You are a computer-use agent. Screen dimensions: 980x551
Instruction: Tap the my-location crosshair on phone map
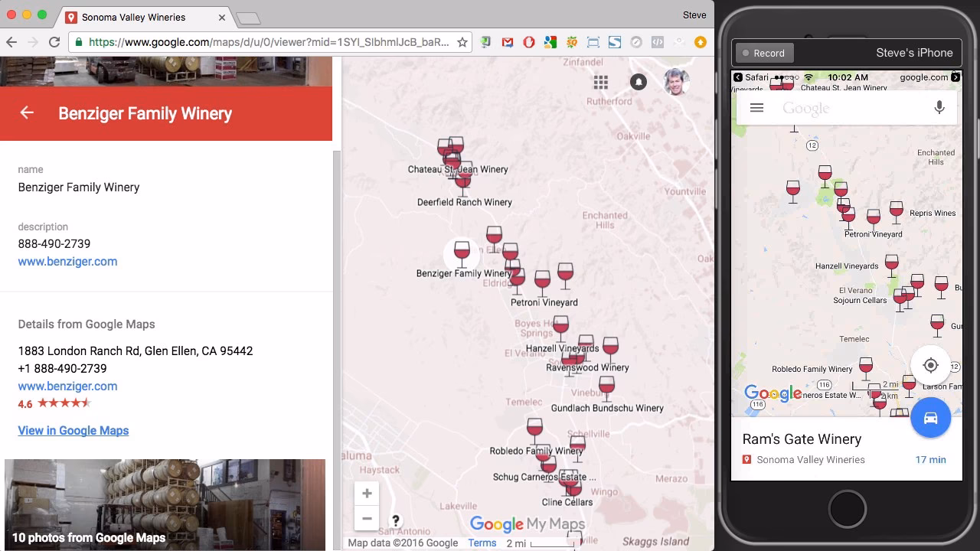[x=931, y=365]
